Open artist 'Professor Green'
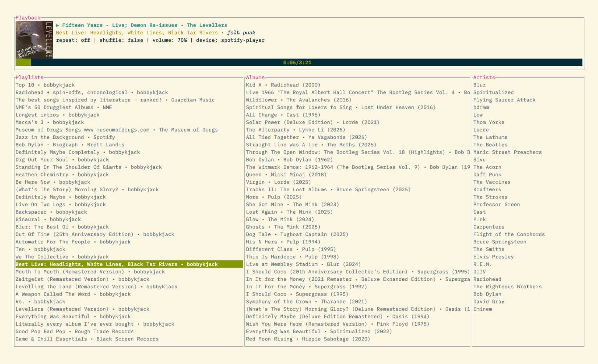Screen dimensions: 598x364 click(497, 205)
